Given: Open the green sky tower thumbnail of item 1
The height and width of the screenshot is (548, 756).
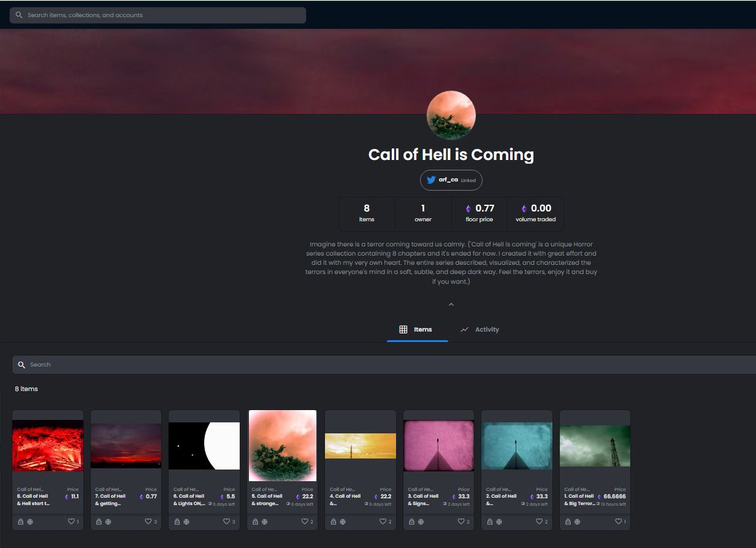Looking at the screenshot, I should click(x=595, y=446).
